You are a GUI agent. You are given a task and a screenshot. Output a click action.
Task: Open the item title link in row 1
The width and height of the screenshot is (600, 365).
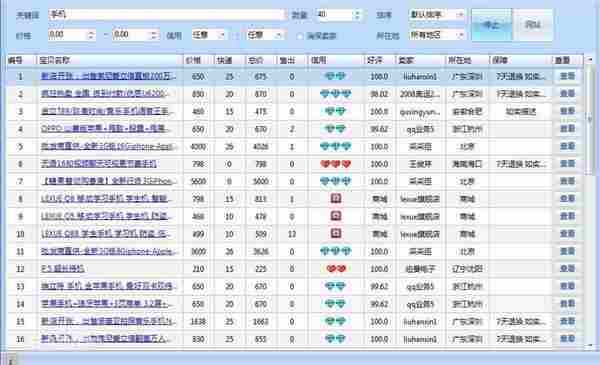tap(108, 77)
